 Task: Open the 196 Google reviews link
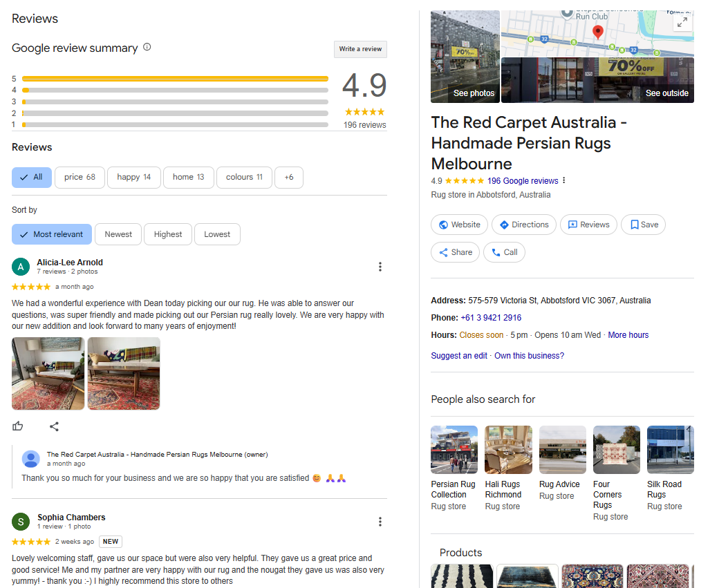click(x=523, y=181)
